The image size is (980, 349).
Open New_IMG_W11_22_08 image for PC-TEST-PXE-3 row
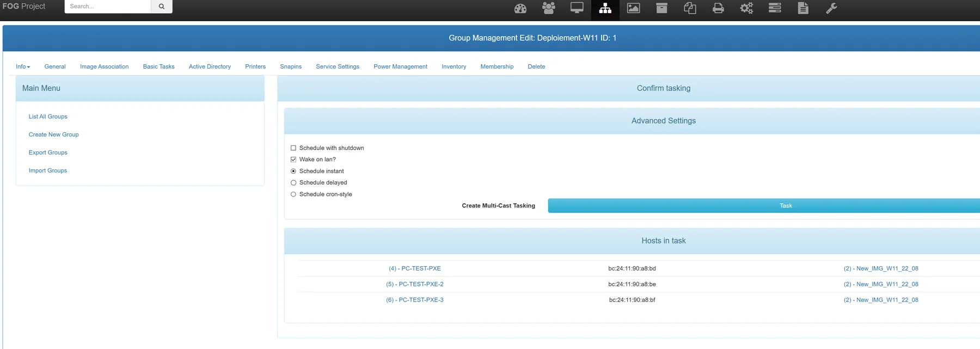tap(881, 300)
